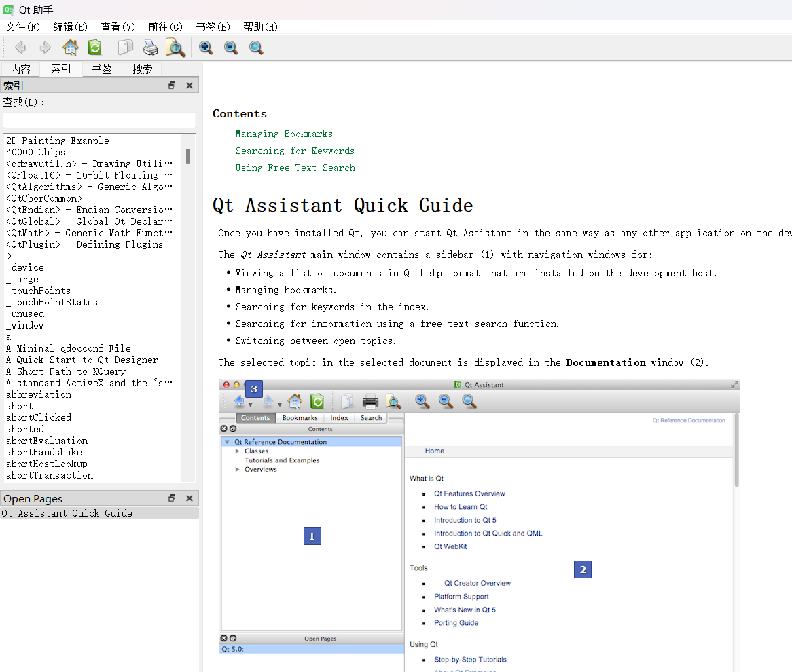Viewport: 792px width, 672px height.
Task: Focus the 查找(L) search field
Action: (99, 120)
